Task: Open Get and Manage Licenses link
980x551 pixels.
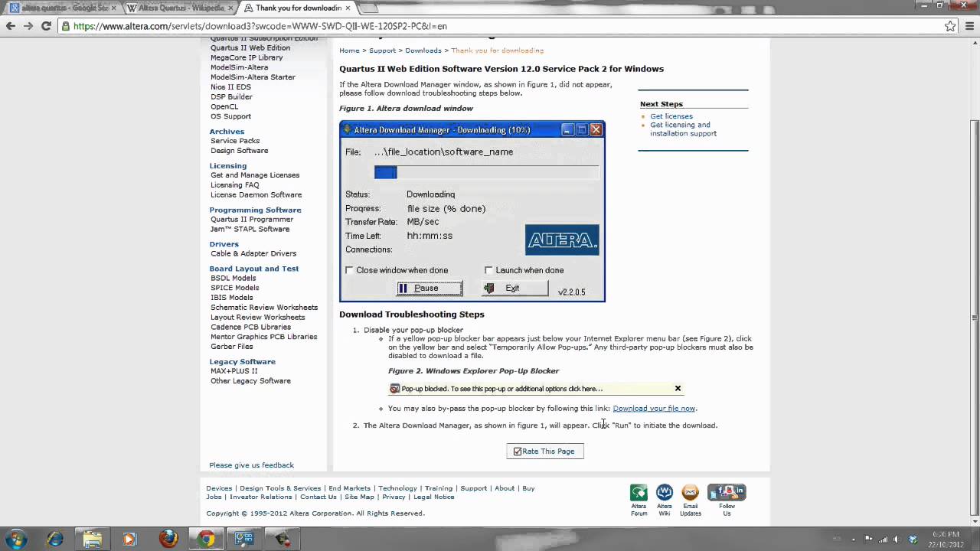Action: (255, 175)
